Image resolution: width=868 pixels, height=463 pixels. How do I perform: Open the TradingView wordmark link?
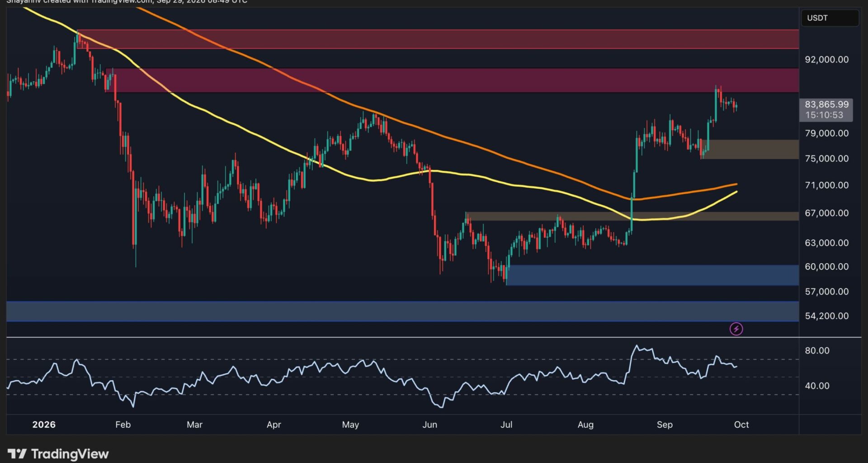point(70,454)
